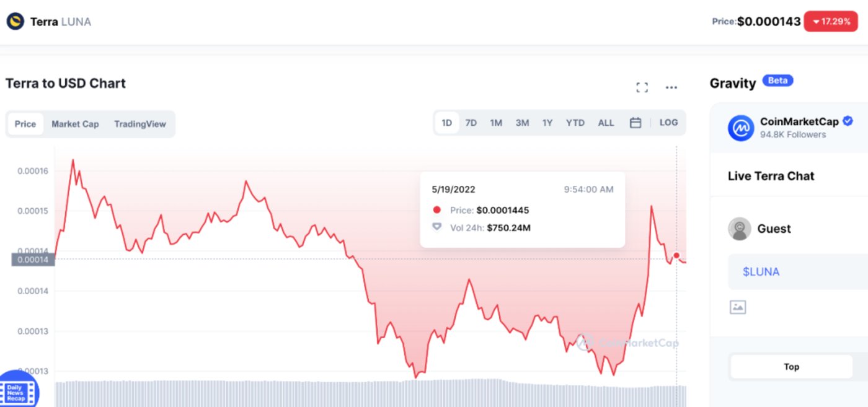Click the Terra logo in the header
Image resolution: width=868 pixels, height=407 pixels.
[x=14, y=20]
